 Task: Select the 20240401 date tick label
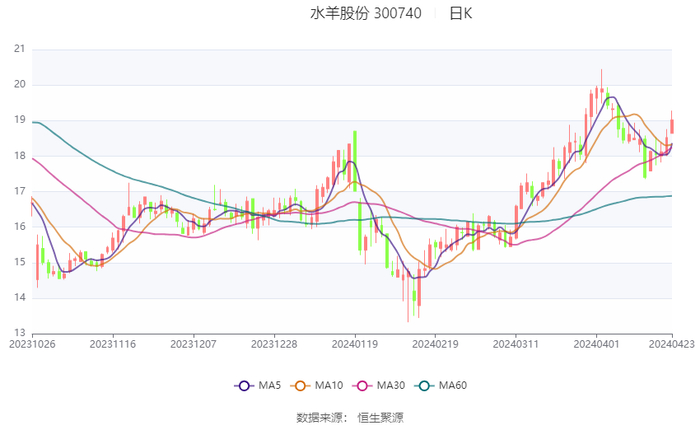tap(596, 343)
